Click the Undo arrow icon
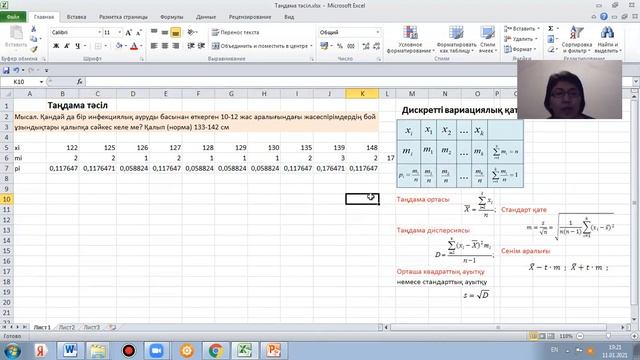The image size is (640, 360). [x=16, y=70]
